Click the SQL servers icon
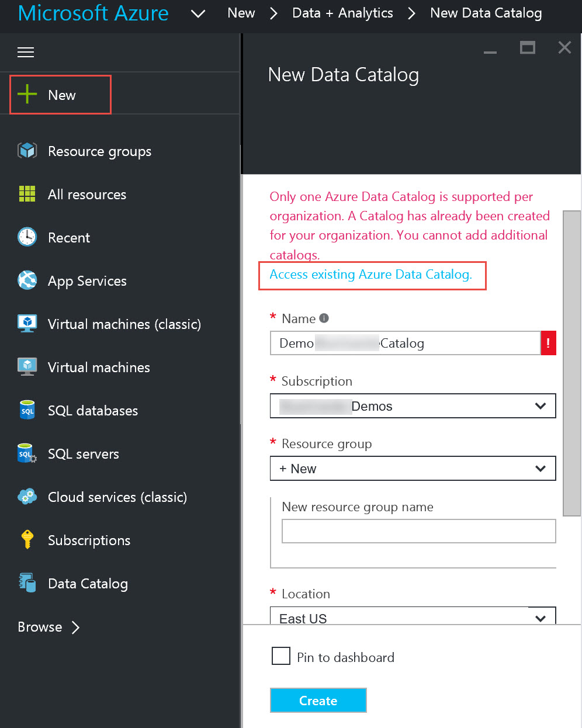The width and height of the screenshot is (582, 728). tap(27, 453)
